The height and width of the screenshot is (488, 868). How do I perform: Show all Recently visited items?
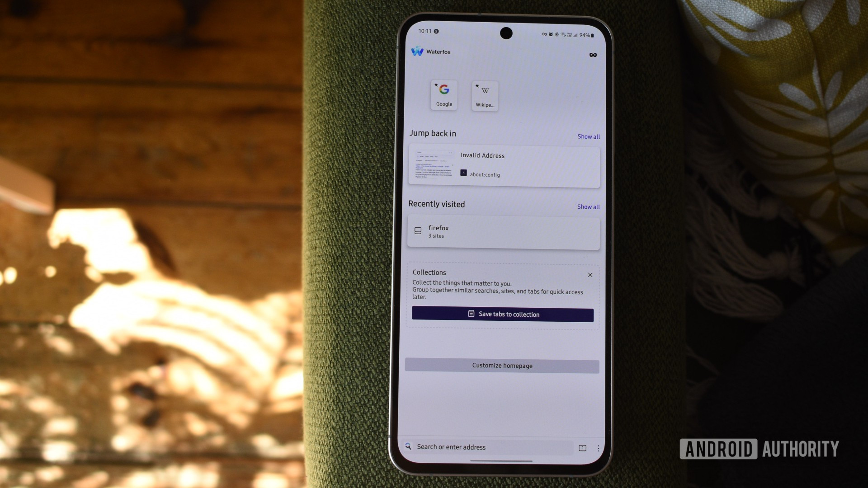tap(588, 206)
